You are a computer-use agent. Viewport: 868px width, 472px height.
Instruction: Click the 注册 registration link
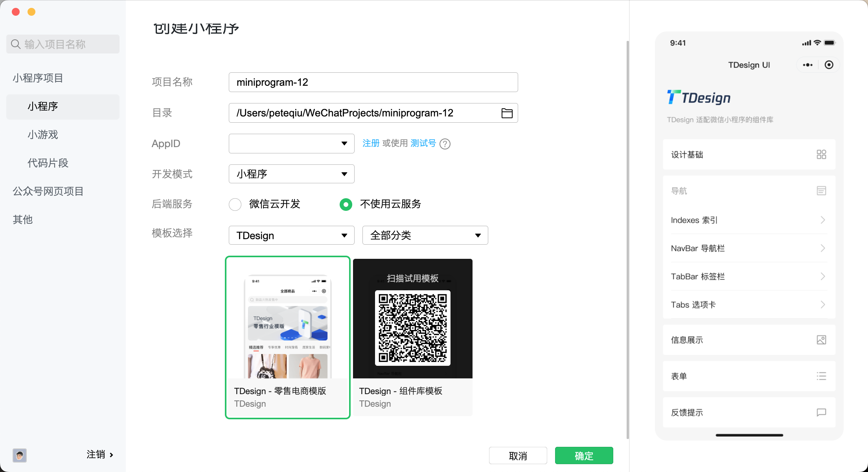click(370, 143)
